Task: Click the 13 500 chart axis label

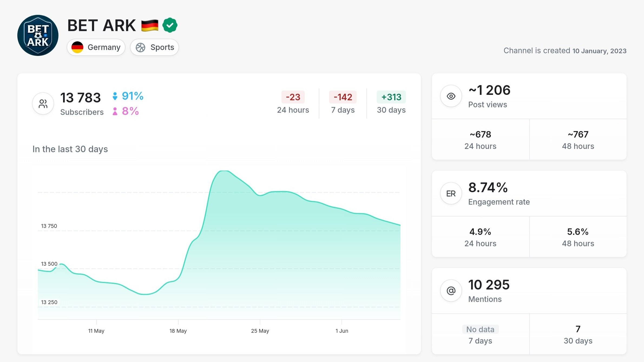Action: tap(49, 264)
